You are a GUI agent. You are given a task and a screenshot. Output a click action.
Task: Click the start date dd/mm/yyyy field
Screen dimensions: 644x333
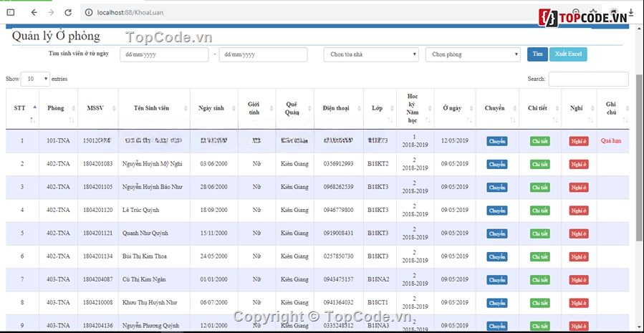164,54
